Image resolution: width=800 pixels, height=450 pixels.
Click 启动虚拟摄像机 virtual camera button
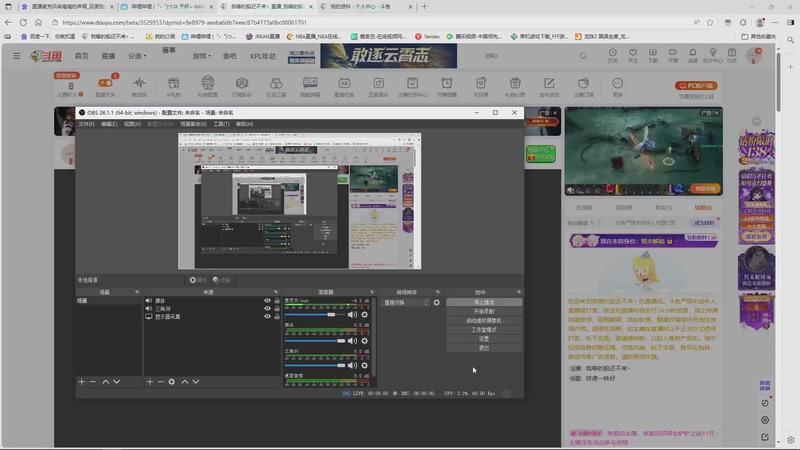coord(484,320)
